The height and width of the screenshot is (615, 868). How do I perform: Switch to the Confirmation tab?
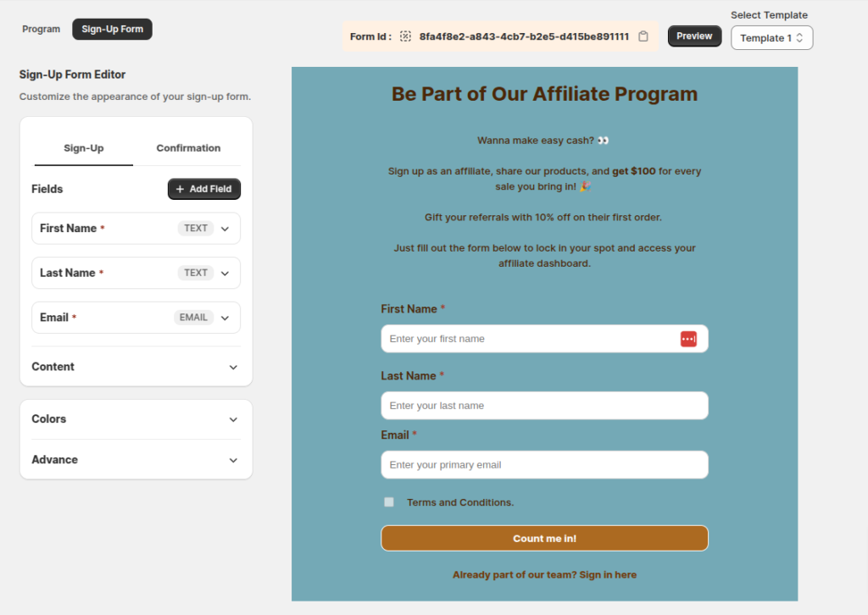(x=188, y=147)
